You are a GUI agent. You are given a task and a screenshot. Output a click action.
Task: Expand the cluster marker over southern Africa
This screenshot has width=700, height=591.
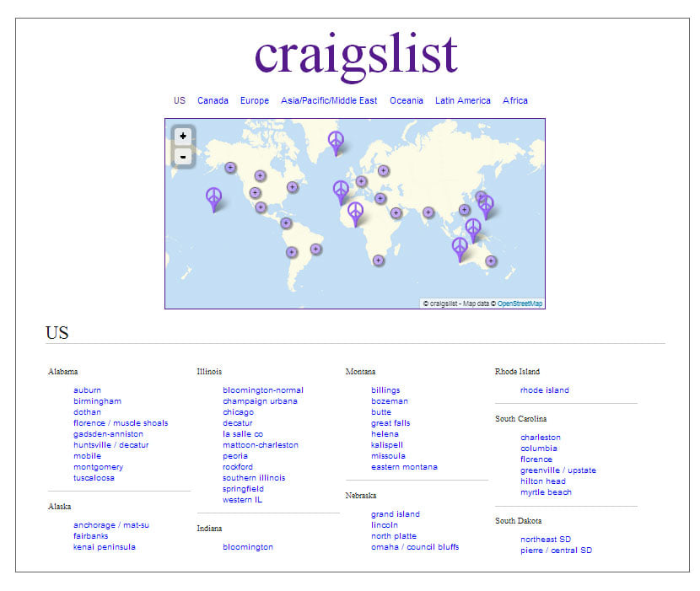pyautogui.click(x=378, y=261)
